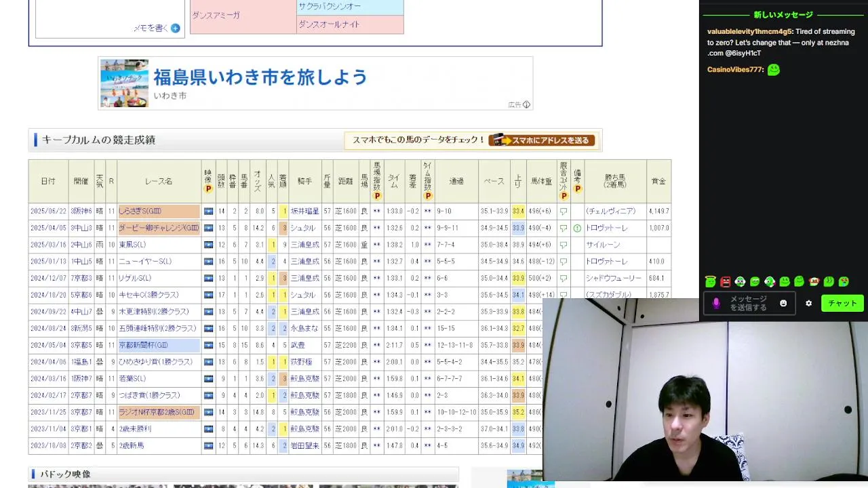Viewport: 868px width, 488px height.
Task: Click 通過 value 12-13-11-8
Action: 456,345
